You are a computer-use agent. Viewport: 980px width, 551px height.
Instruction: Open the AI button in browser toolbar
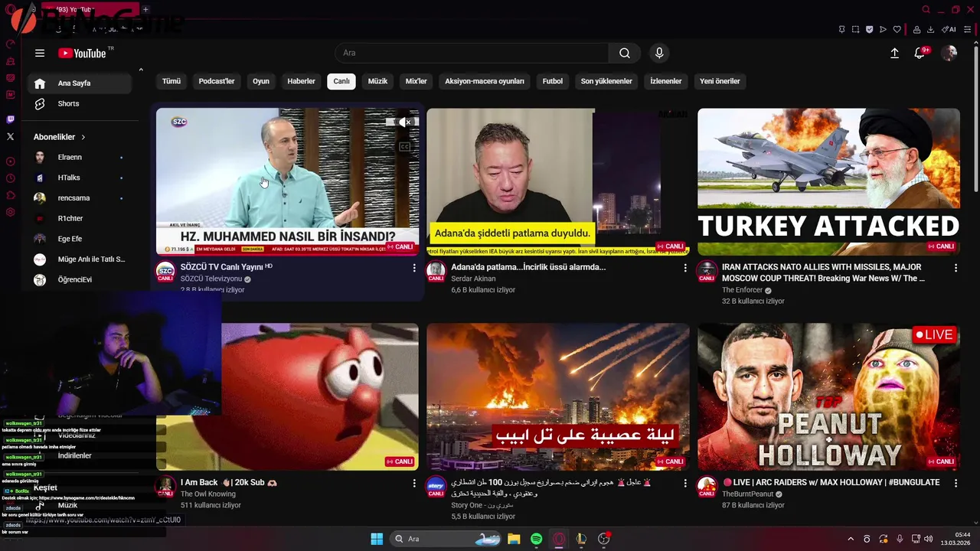point(950,29)
